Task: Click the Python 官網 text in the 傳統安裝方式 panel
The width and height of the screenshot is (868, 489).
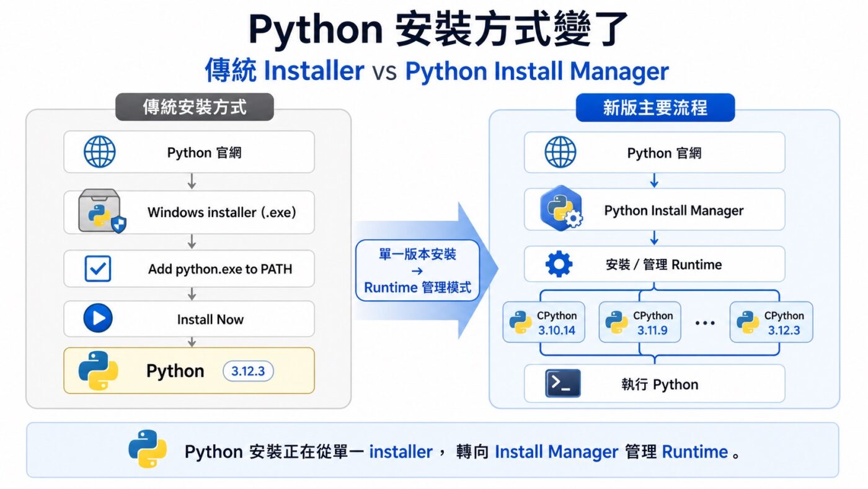Action: click(204, 153)
